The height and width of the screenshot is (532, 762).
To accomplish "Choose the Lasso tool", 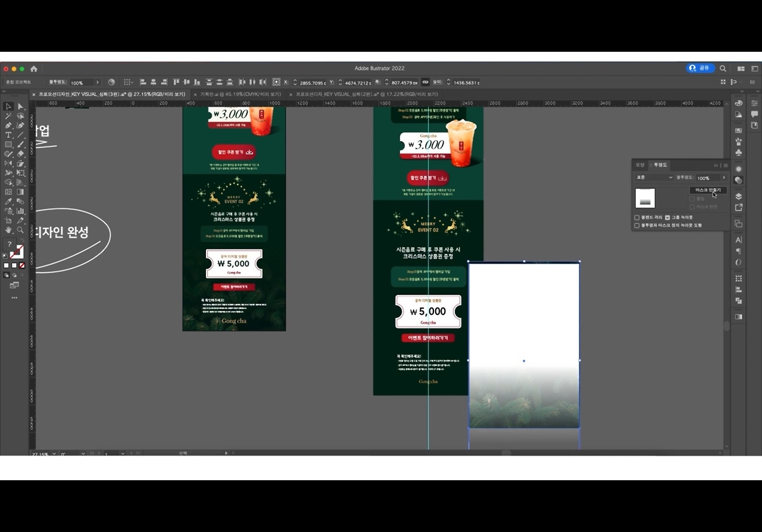I will [x=20, y=116].
